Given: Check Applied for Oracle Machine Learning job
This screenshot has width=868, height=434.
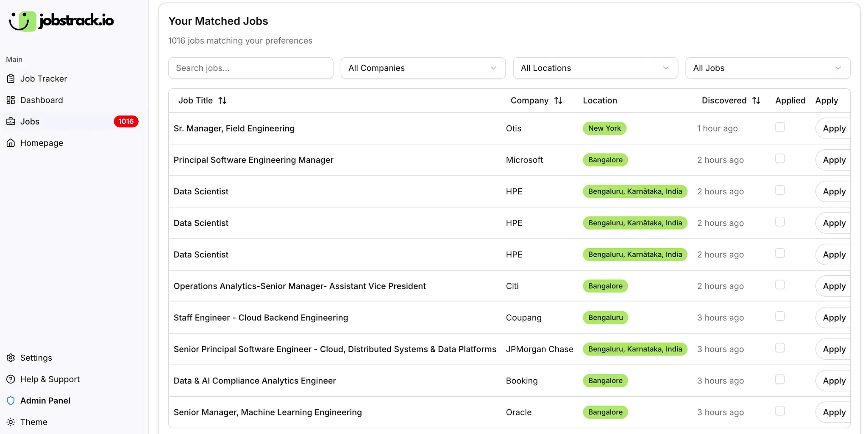Looking at the screenshot, I should coord(780,411).
